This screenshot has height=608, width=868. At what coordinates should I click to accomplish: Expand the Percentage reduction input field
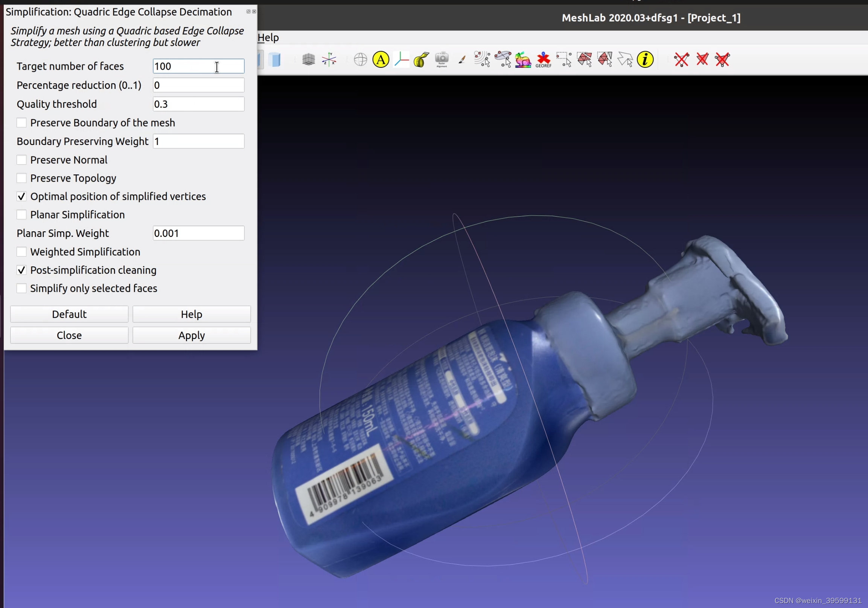click(x=197, y=84)
